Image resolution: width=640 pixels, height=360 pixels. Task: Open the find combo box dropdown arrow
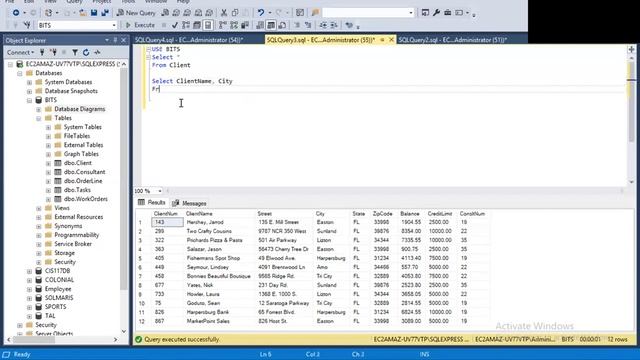point(411,13)
